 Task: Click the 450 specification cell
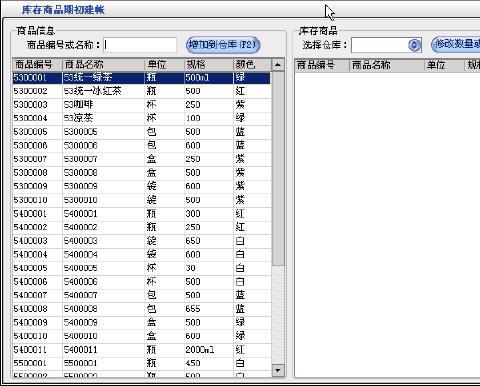(208, 363)
